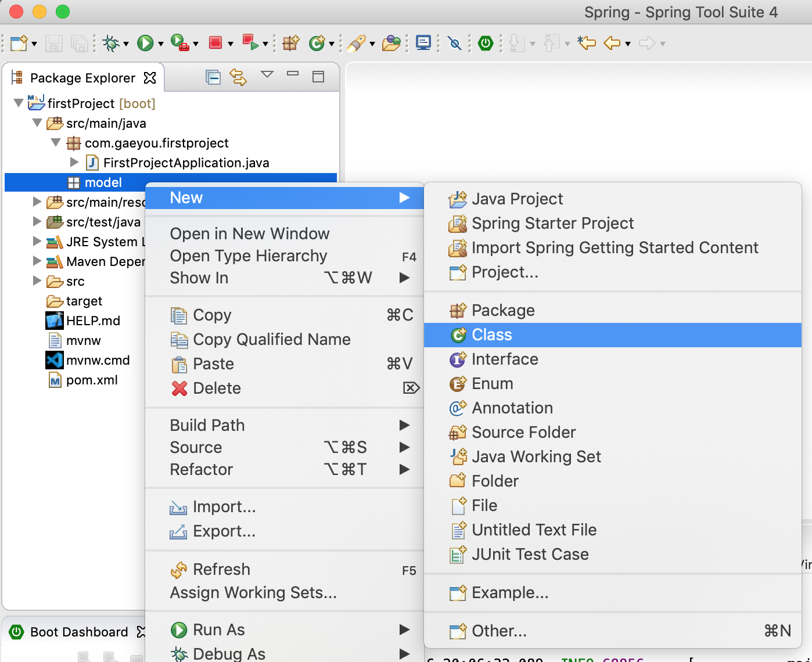Click the Save toolbar icon
The width and height of the screenshot is (812, 662).
coord(54,43)
